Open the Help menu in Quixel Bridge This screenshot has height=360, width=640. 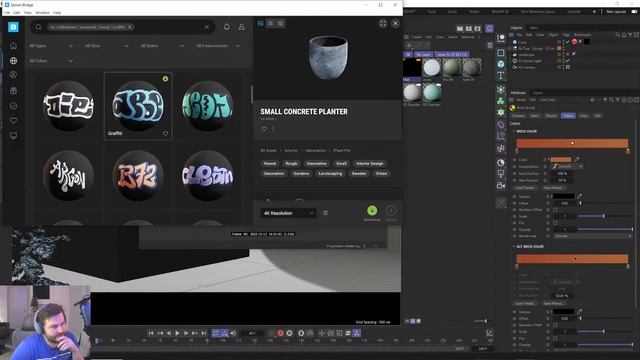point(57,13)
